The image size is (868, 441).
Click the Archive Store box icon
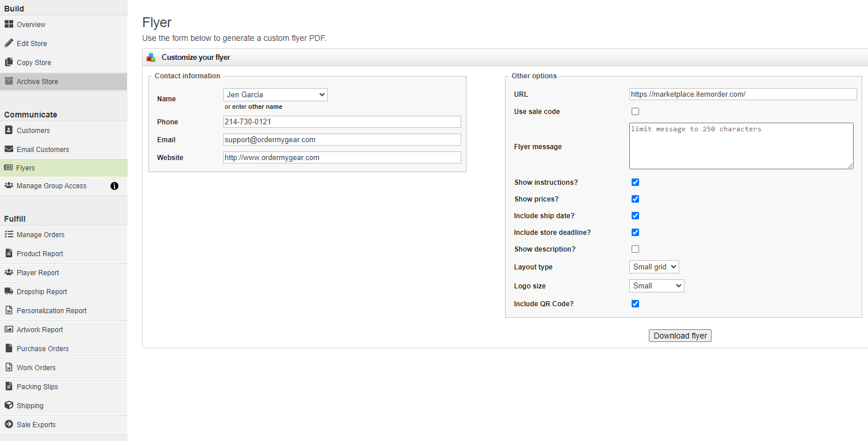click(9, 81)
